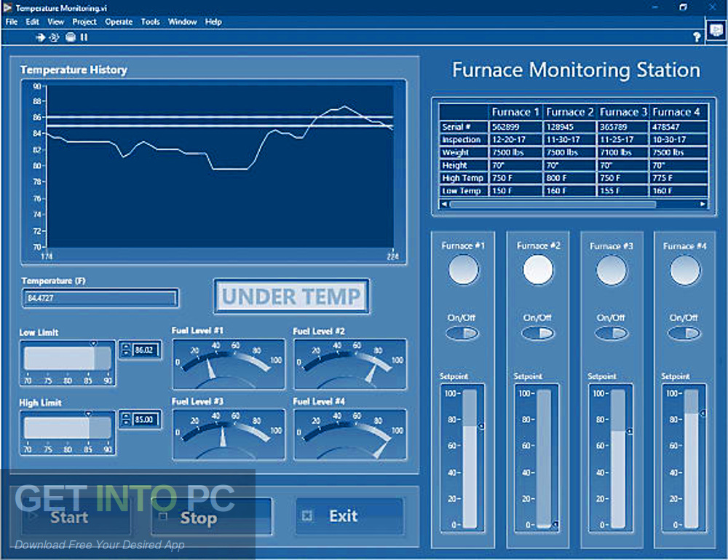This screenshot has height=560, width=728.
Task: Click the Temperature History chart
Action: [213, 172]
